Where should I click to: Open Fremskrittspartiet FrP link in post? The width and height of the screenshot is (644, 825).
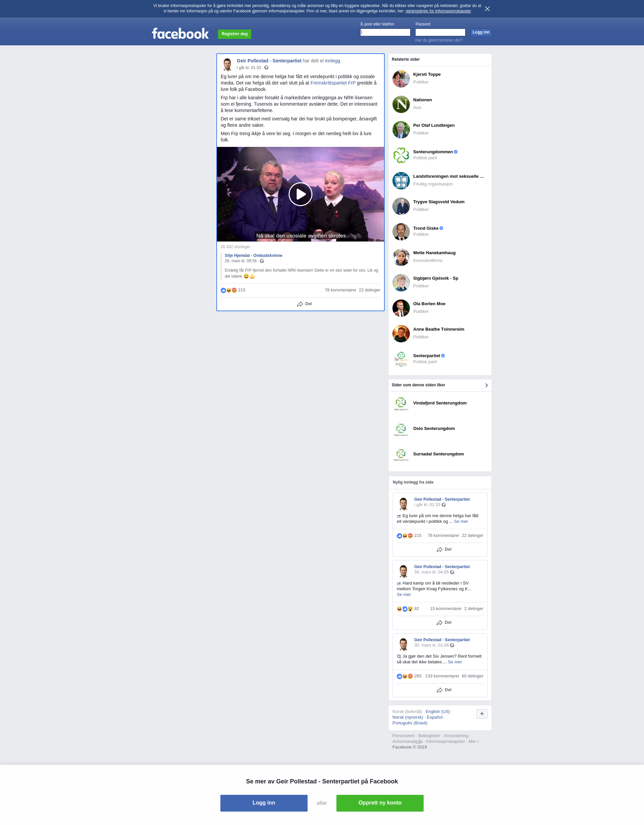pyautogui.click(x=333, y=83)
